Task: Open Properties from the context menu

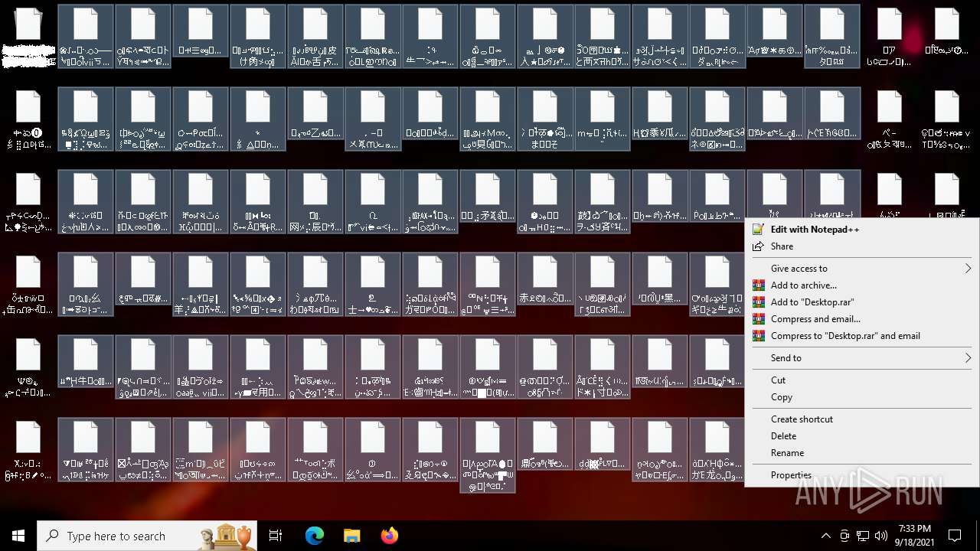Action: pyautogui.click(x=861, y=474)
